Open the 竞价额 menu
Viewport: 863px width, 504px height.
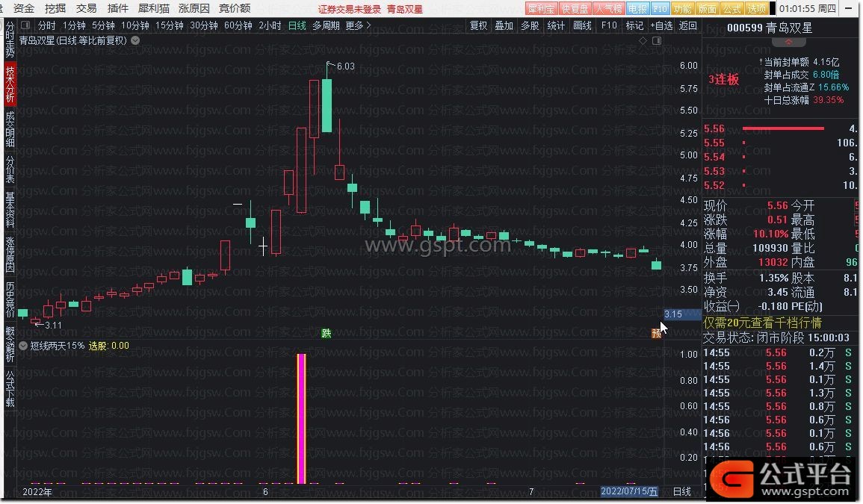(235, 8)
